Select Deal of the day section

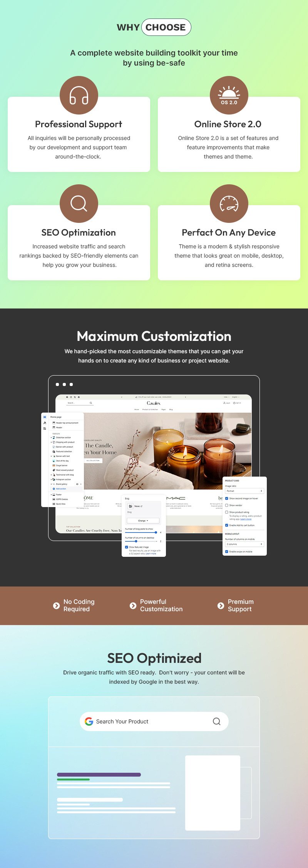pyautogui.click(x=62, y=461)
